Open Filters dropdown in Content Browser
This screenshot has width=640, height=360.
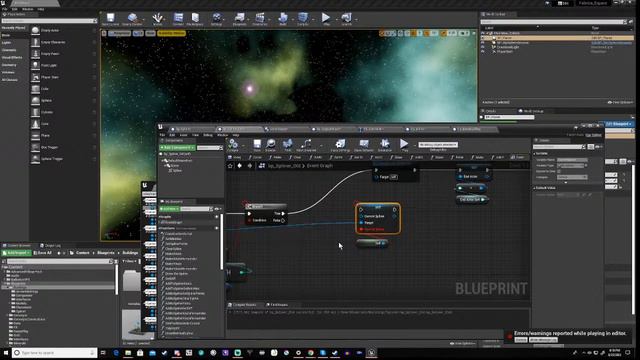[129, 261]
